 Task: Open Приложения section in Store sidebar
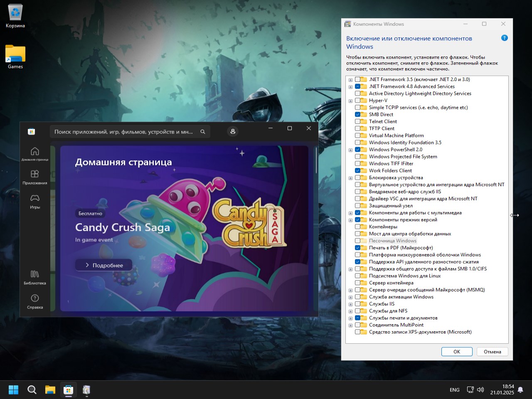coord(35,177)
